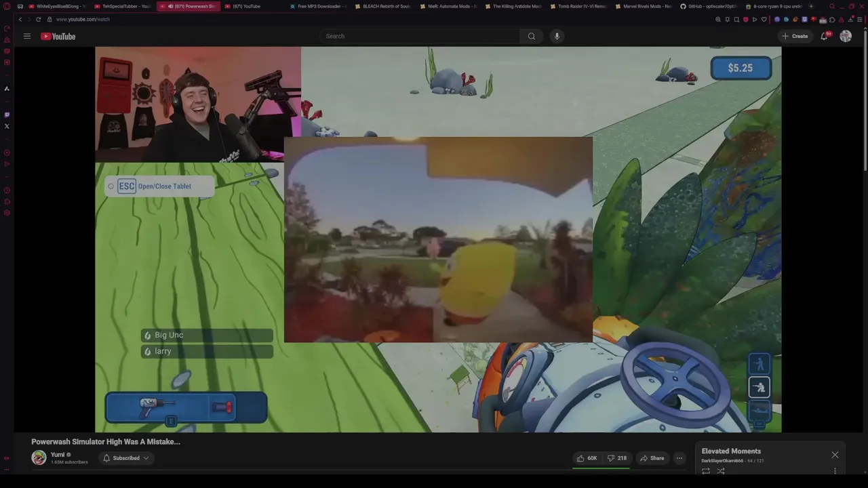The width and height of the screenshot is (868, 488).
Task: Open X in Opera sidebar
Action: pyautogui.click(x=7, y=126)
